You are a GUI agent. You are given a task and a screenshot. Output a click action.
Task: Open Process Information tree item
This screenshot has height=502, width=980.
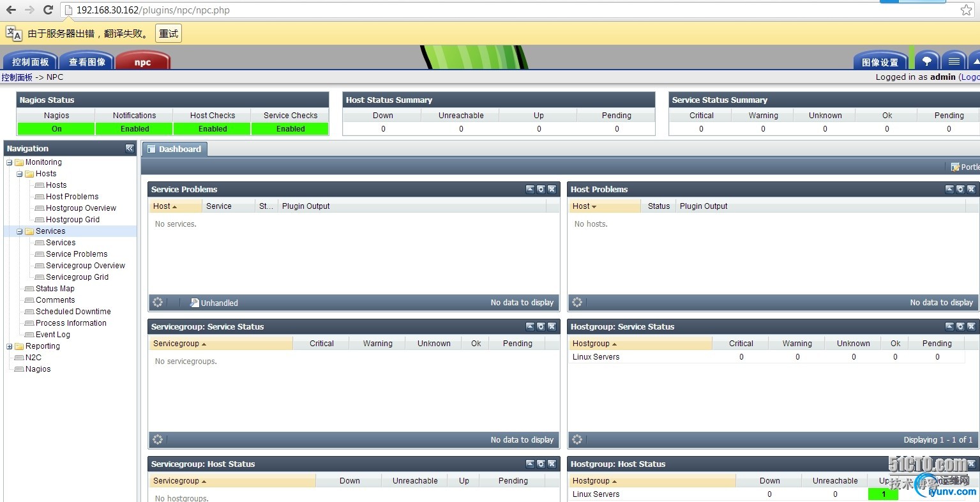pyautogui.click(x=71, y=323)
